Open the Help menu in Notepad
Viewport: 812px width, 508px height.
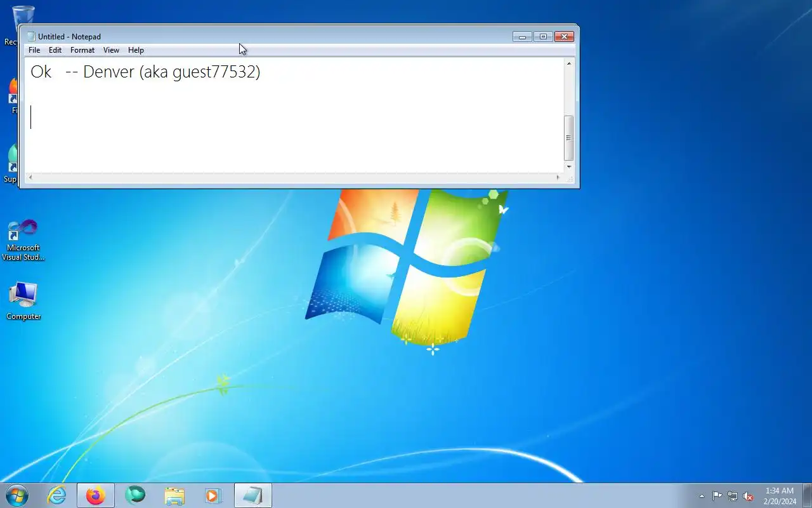click(x=136, y=50)
